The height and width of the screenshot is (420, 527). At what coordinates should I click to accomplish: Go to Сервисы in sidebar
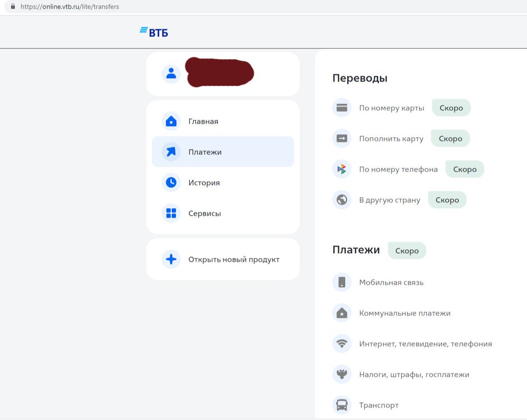[x=204, y=213]
